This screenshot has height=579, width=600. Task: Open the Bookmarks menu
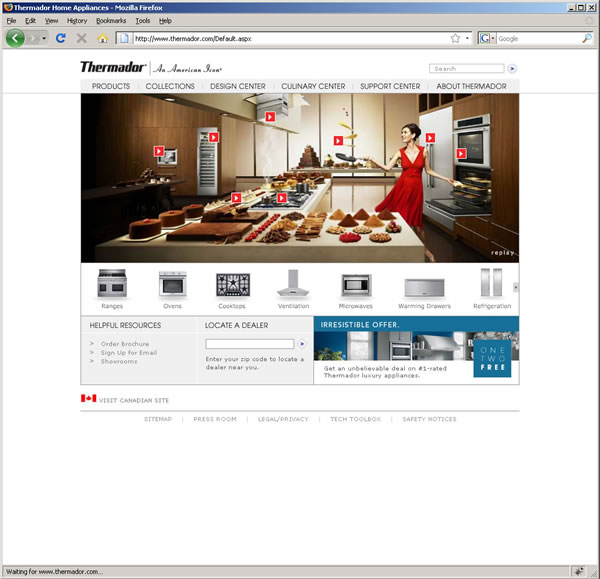pyautogui.click(x=111, y=20)
